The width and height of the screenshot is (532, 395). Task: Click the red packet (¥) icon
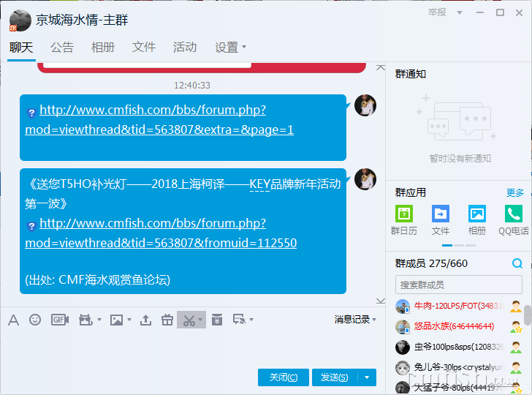point(217,320)
